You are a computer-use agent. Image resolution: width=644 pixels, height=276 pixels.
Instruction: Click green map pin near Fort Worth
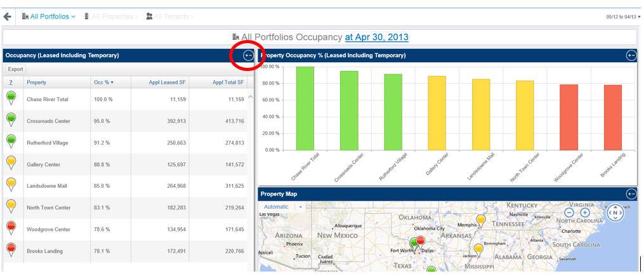pos(414,244)
